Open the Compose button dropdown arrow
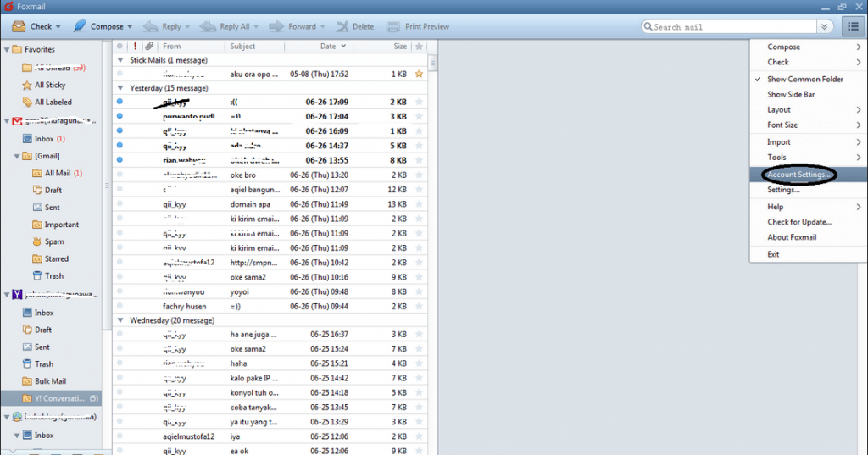 [x=130, y=27]
